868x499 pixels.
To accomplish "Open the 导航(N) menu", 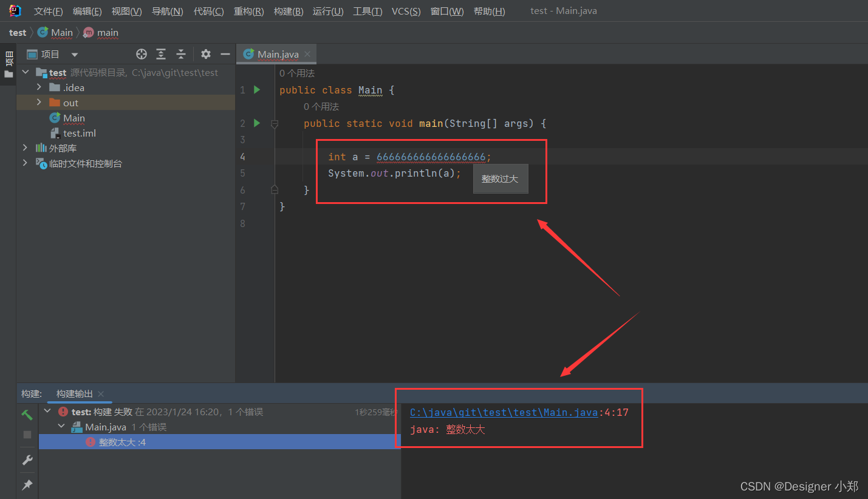I will pos(167,12).
